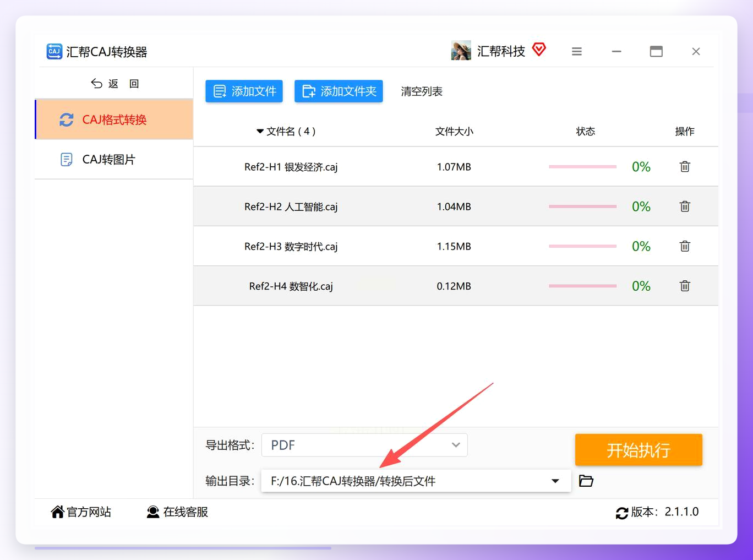Click the 0.12MB size cell
The image size is (753, 560).
click(454, 286)
